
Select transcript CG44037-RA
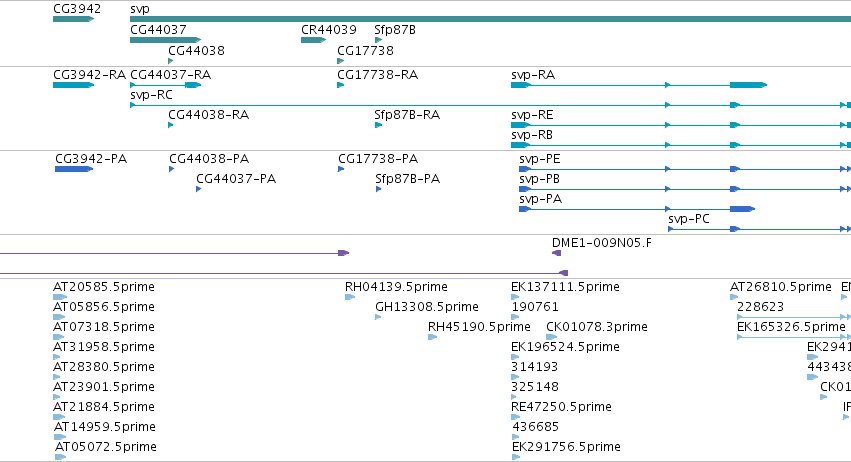click(170, 75)
